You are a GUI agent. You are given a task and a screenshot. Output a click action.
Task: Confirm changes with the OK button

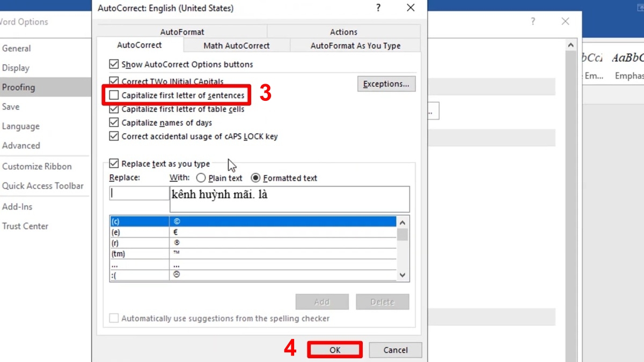pyautogui.click(x=334, y=349)
